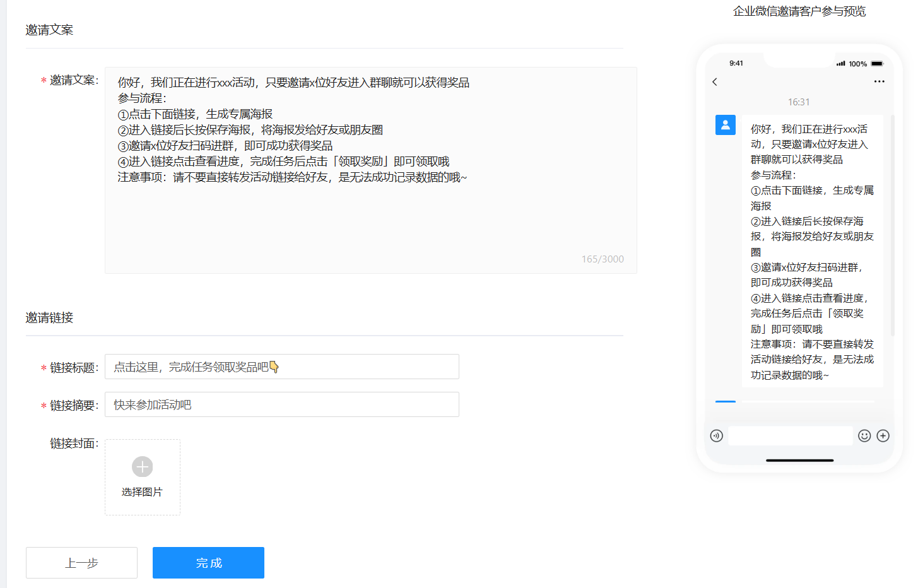Click the 邀请文案 section heading
Image resolution: width=918 pixels, height=588 pixels.
(x=49, y=30)
